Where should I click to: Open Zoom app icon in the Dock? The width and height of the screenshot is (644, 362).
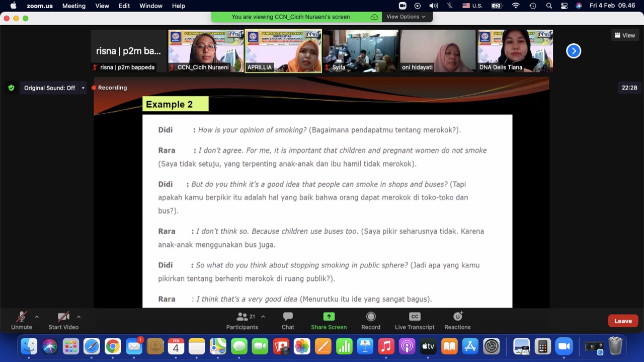(564, 346)
